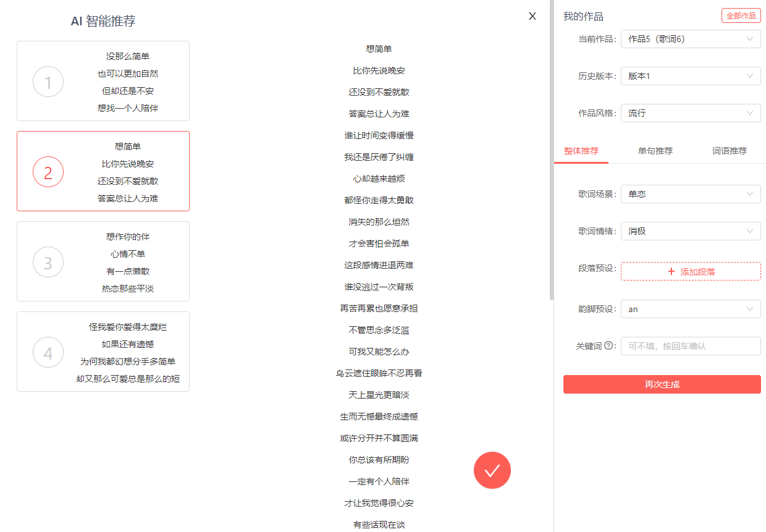Image resolution: width=766 pixels, height=532 pixels.
Task: Open the 韵脚预设 dropdown
Action: pyautogui.click(x=690, y=309)
